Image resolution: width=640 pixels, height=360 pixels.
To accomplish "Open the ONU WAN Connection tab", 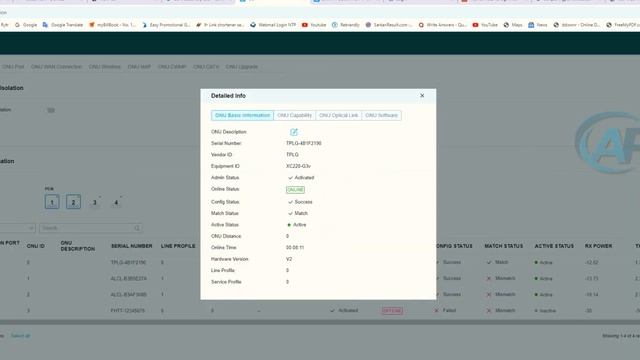I will click(56, 67).
